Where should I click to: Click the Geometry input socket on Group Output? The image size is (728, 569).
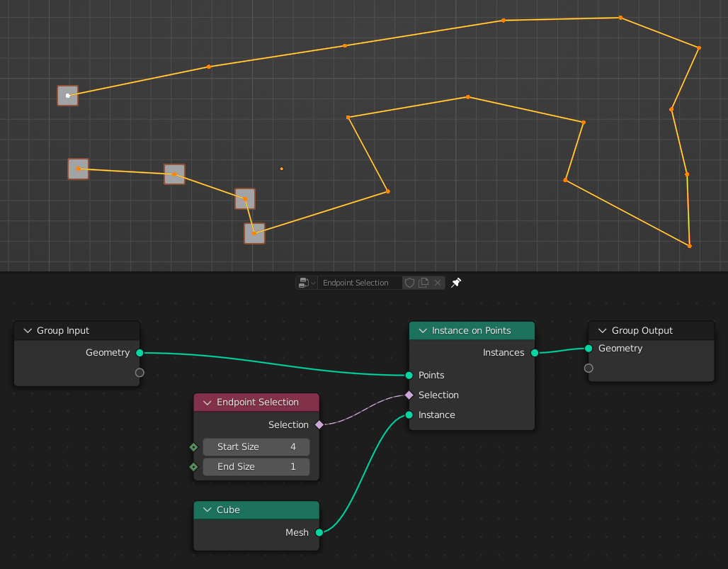(588, 348)
